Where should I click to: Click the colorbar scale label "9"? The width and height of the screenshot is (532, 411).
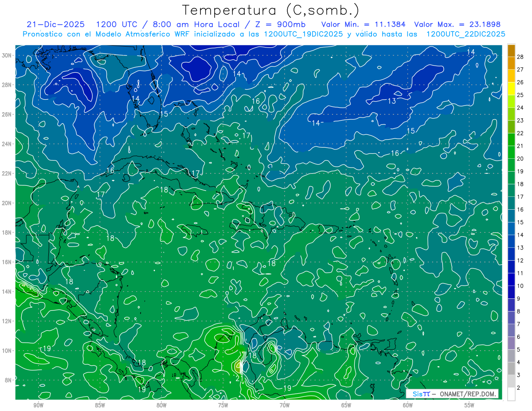tap(519, 298)
